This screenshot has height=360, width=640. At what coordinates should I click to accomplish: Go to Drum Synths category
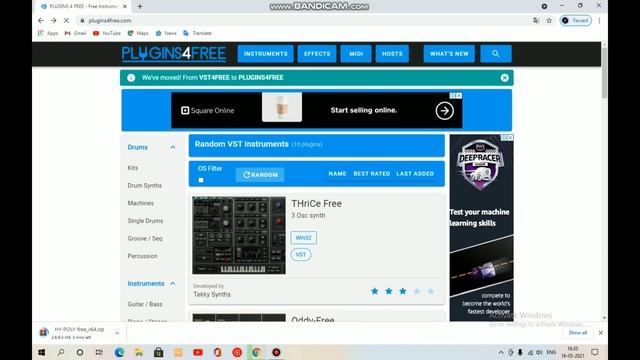pyautogui.click(x=144, y=185)
